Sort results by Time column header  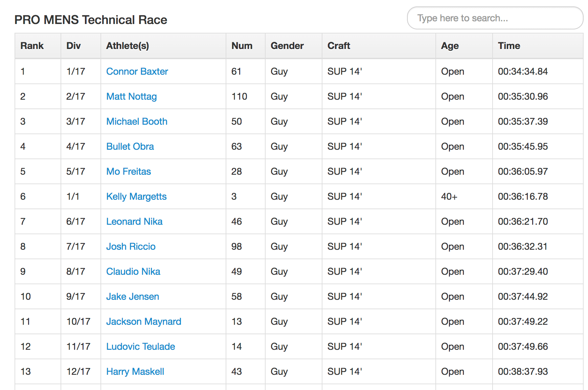pos(509,46)
